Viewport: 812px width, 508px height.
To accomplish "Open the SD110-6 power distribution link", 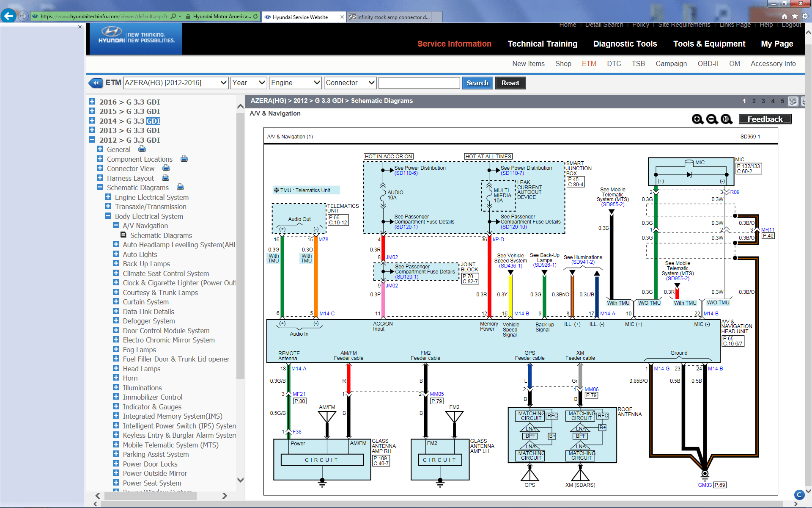I will [406, 173].
